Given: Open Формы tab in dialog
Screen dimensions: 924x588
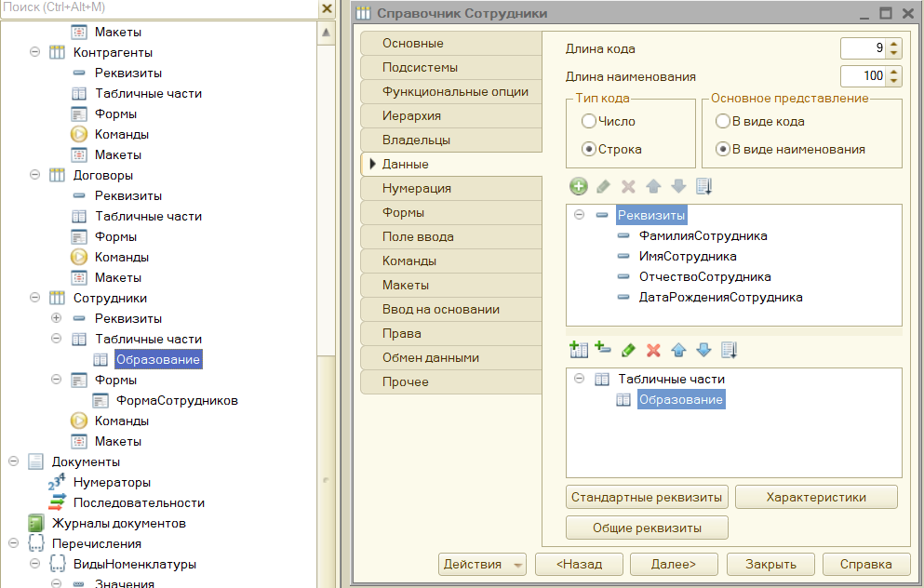Looking at the screenshot, I should (x=451, y=213).
